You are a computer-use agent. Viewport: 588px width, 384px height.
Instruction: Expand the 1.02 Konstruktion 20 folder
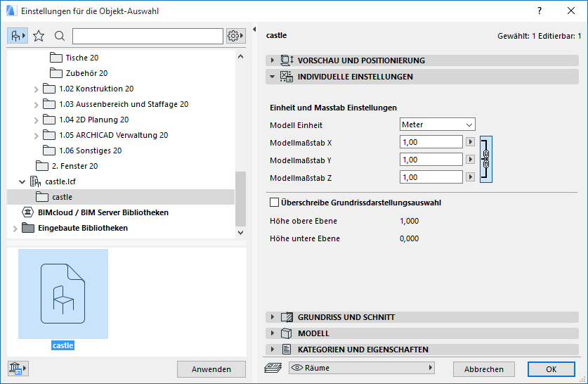[x=37, y=89]
